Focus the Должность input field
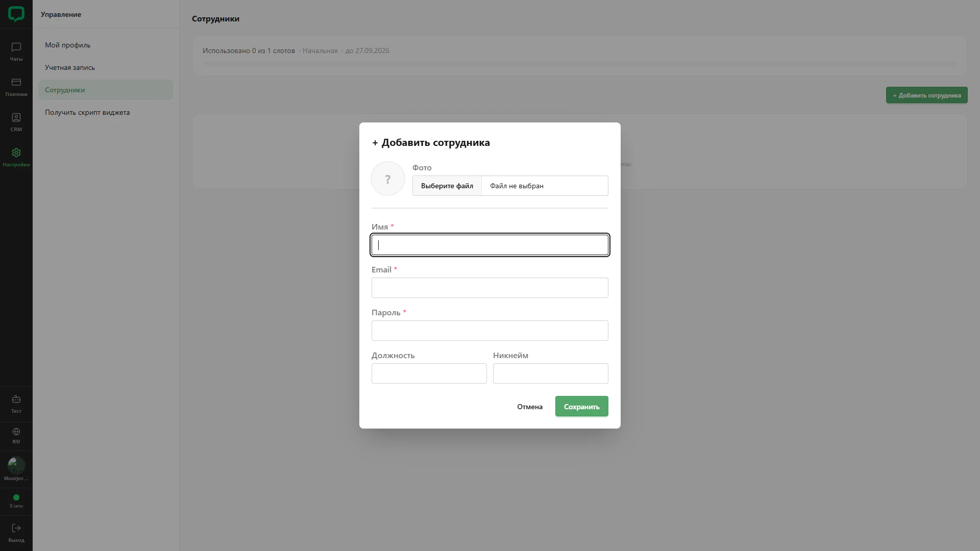 coord(429,373)
